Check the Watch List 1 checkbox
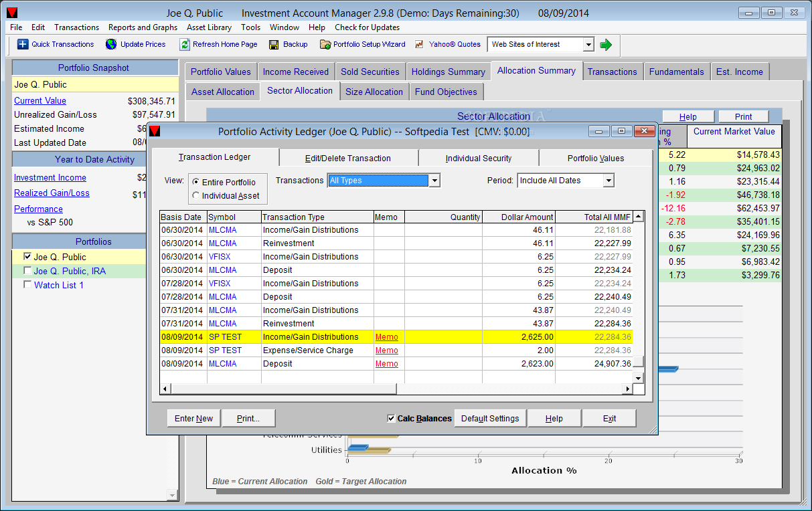This screenshot has width=812, height=511. (x=27, y=284)
